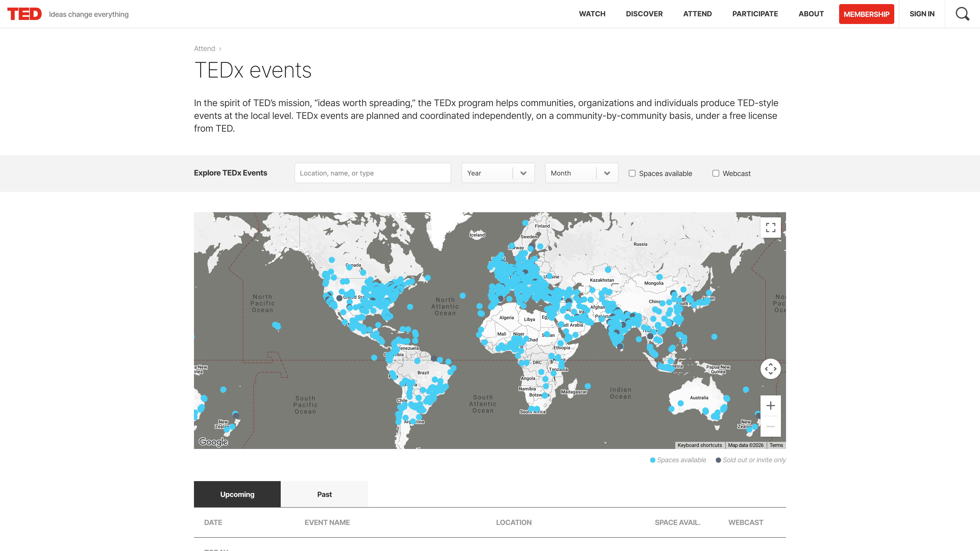
Task: Click the MEMBERSHIP button
Action: 866,14
